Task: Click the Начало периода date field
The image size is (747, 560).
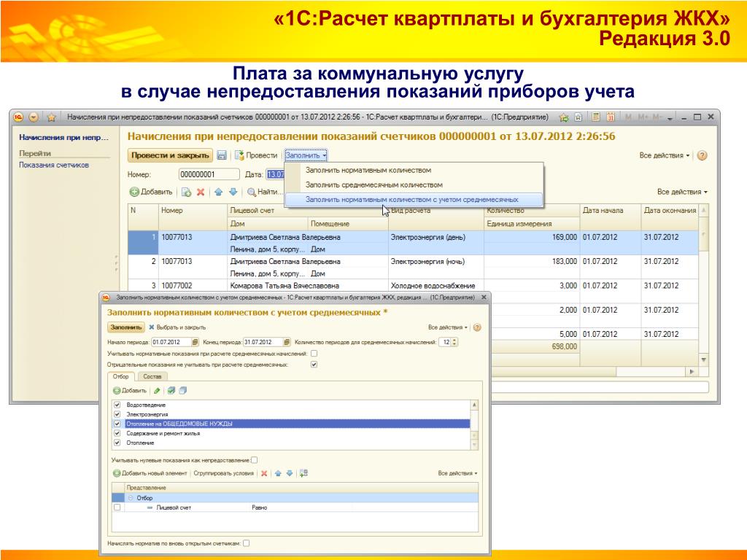Action: [171, 342]
